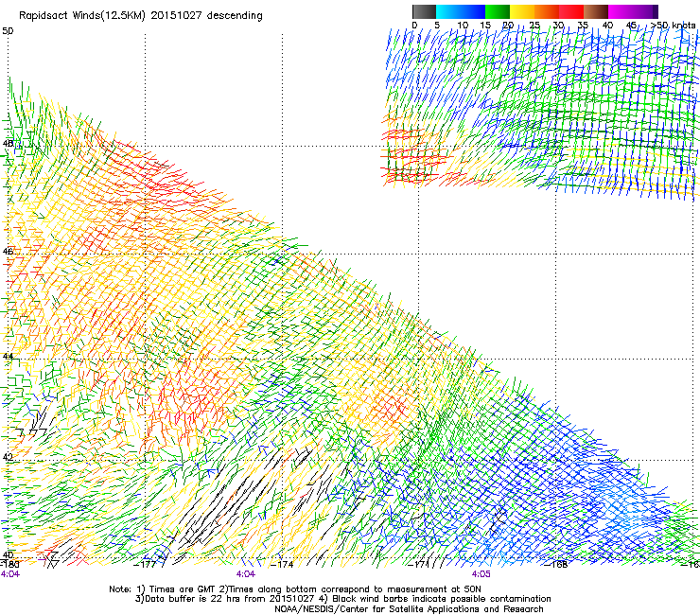This screenshot has width=700, height=615.
Task: Click the yellow 20-25 knots legend segment
Action: pos(522,11)
